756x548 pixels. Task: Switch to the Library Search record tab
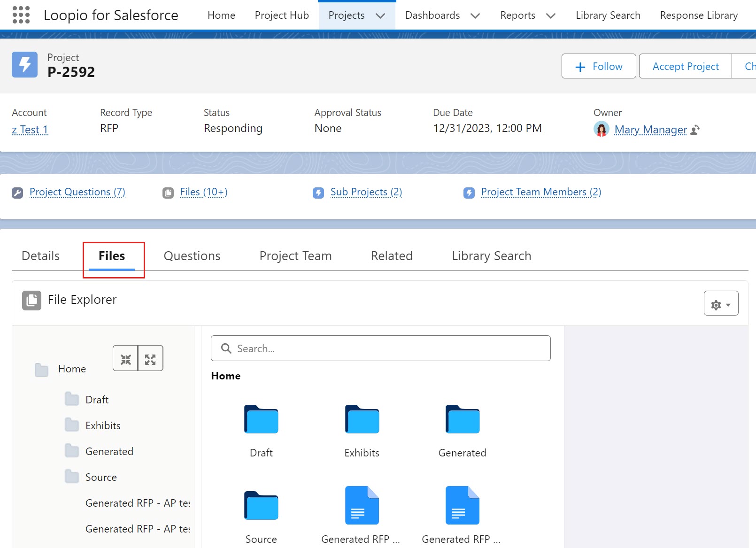pos(492,256)
